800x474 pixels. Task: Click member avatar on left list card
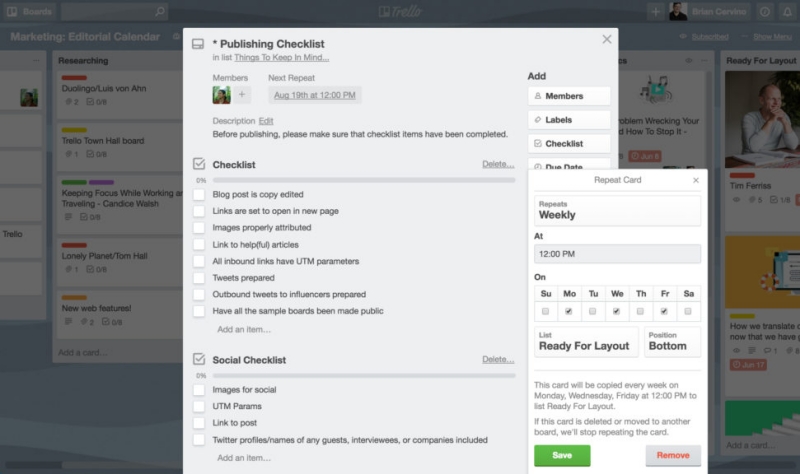pyautogui.click(x=29, y=97)
